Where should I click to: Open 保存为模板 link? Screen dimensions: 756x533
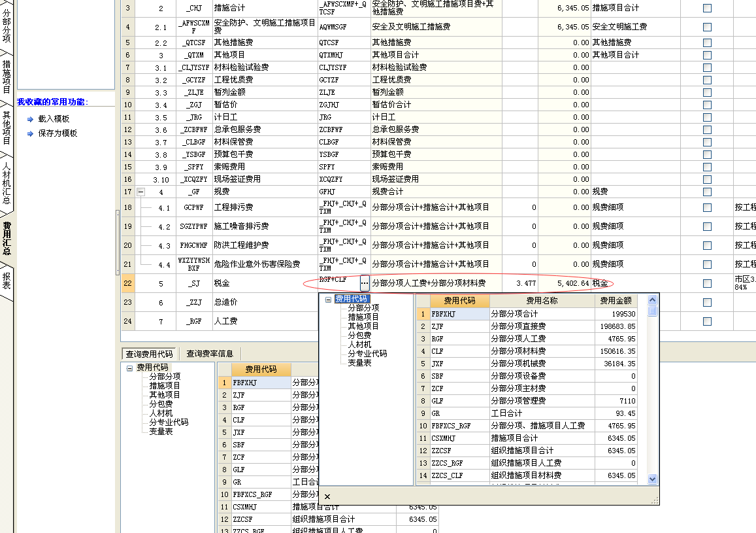58,133
